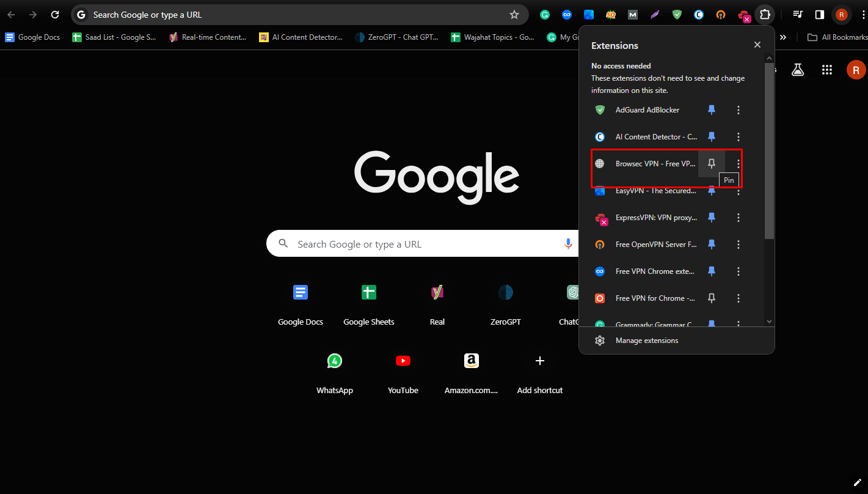Open the Chrome profile avatar in the toolbar
Screen dimensions: 868x494
(x=842, y=15)
